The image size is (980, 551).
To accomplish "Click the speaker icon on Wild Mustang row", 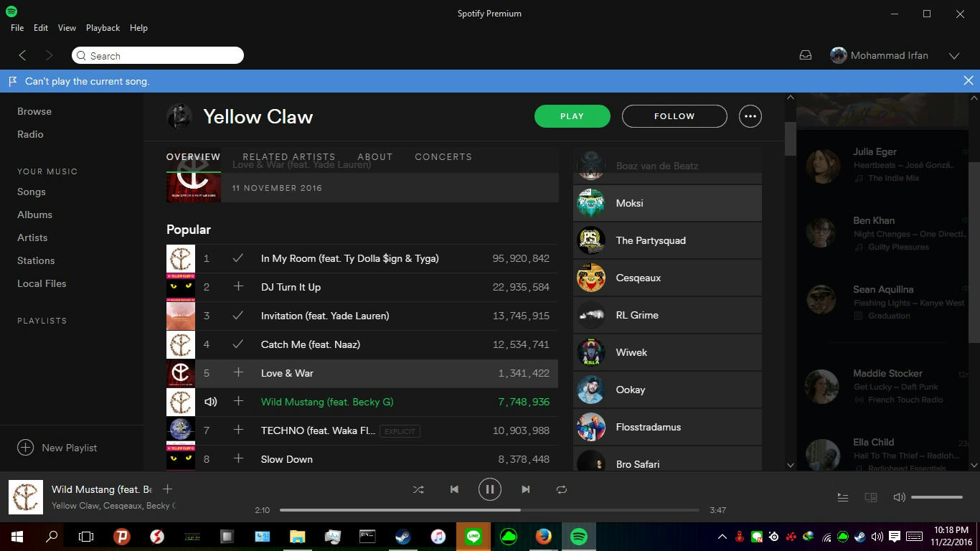I will point(210,402).
